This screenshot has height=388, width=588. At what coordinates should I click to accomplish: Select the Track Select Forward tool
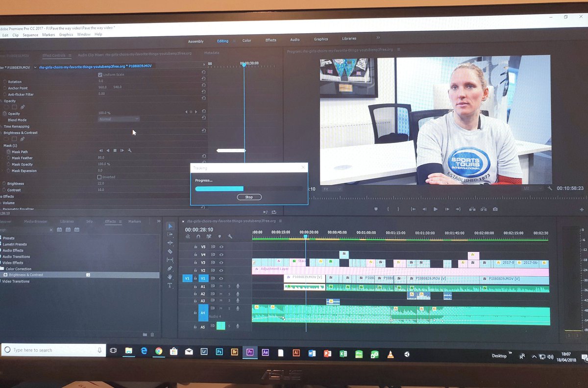pyautogui.click(x=170, y=235)
